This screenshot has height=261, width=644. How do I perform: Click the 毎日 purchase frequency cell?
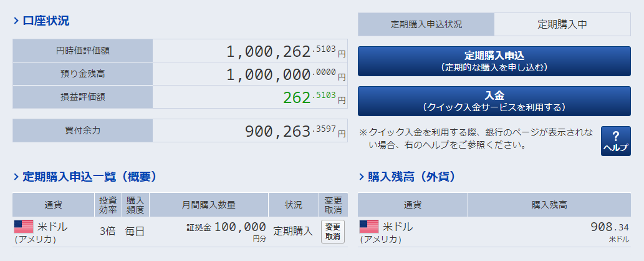point(135,231)
